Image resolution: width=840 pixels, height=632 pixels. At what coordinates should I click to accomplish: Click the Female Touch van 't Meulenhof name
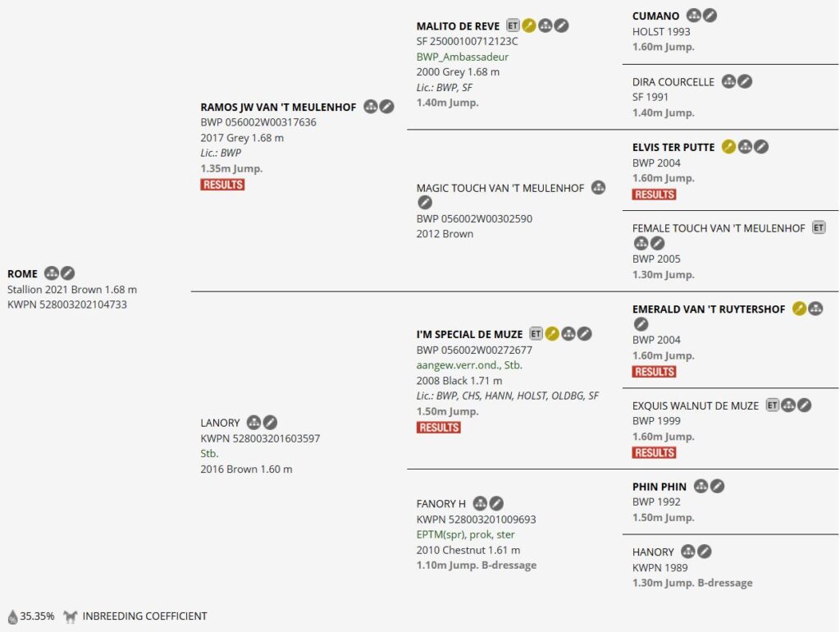click(x=719, y=228)
